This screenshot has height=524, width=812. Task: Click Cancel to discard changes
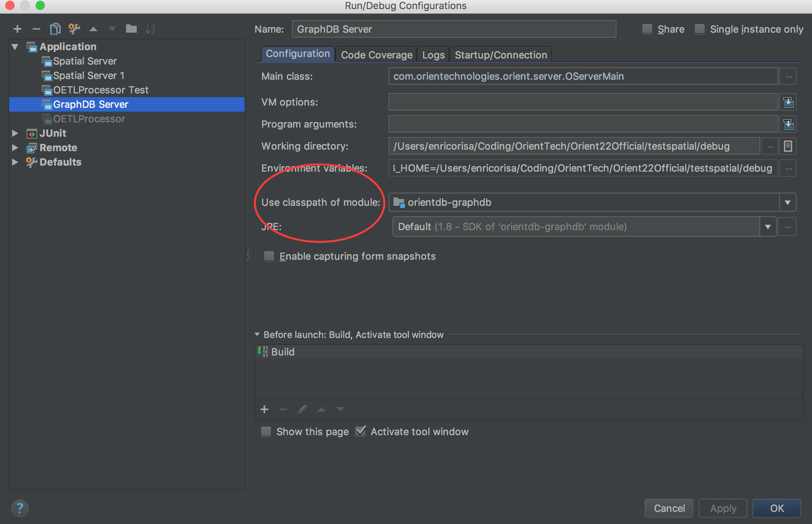pyautogui.click(x=669, y=508)
